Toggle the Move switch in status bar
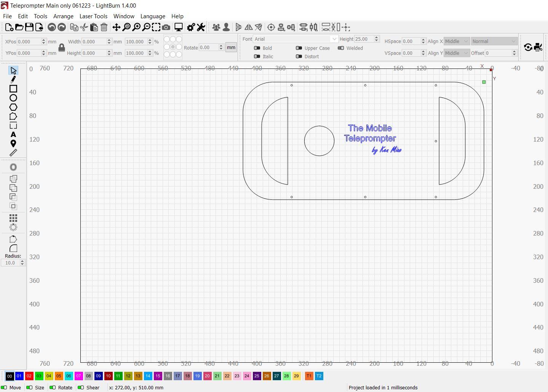The image size is (548, 392). pyautogui.click(x=4, y=387)
